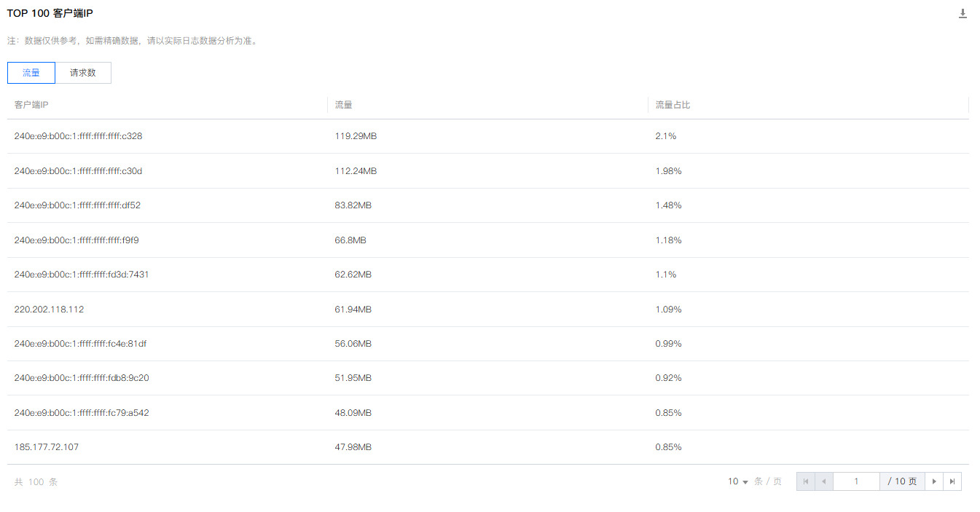Download the TOP 100 client IP data
Viewport: 980px width, 512px height.
963,14
